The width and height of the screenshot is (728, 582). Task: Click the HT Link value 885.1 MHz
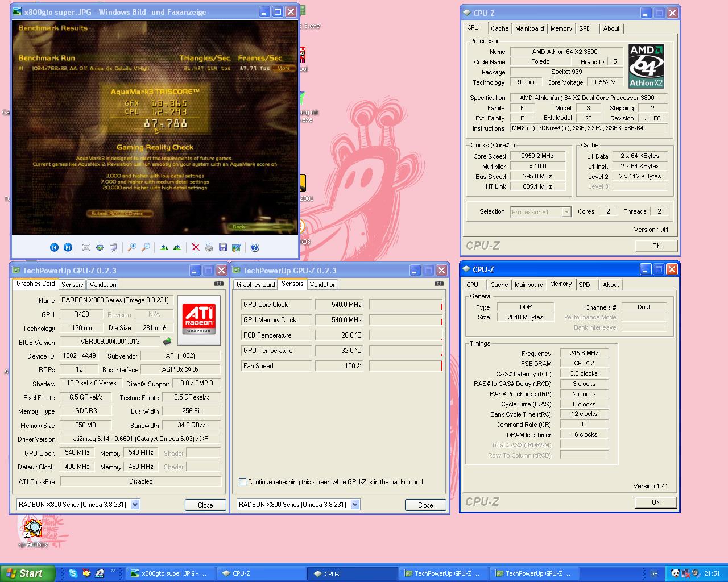537,186
